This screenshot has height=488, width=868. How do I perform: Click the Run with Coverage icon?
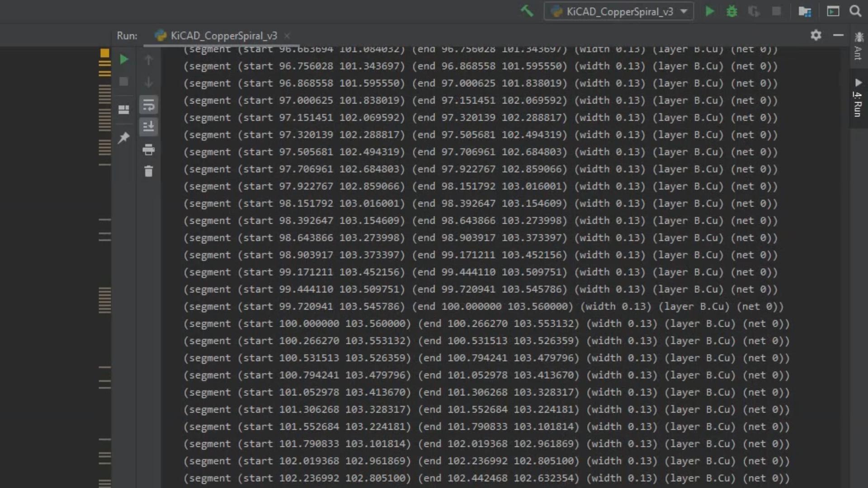754,11
